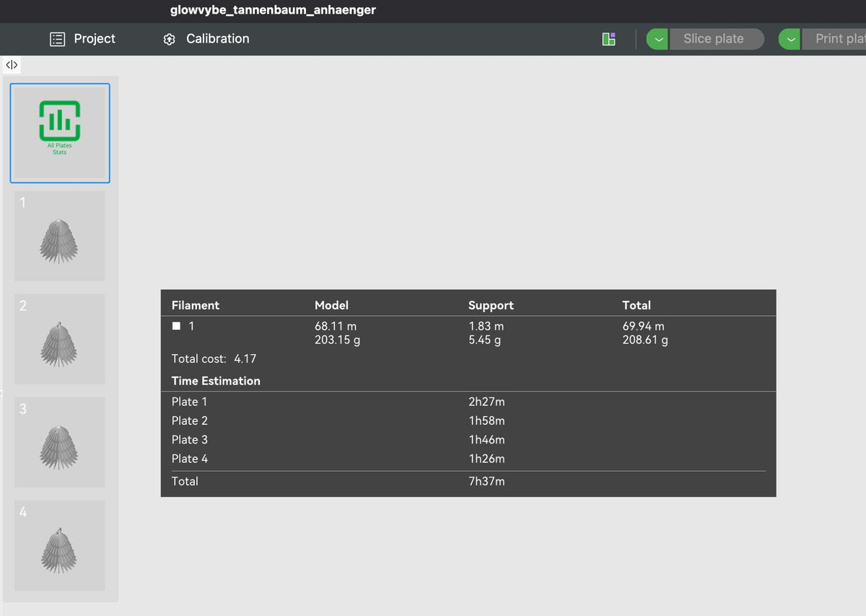
Task: Click the project title glowvybe_tannenbaum_anhaenger
Action: pos(273,10)
